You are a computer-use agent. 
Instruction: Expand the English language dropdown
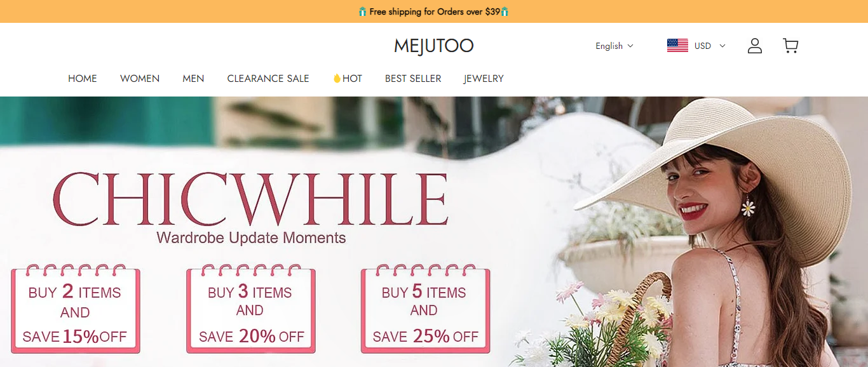614,46
